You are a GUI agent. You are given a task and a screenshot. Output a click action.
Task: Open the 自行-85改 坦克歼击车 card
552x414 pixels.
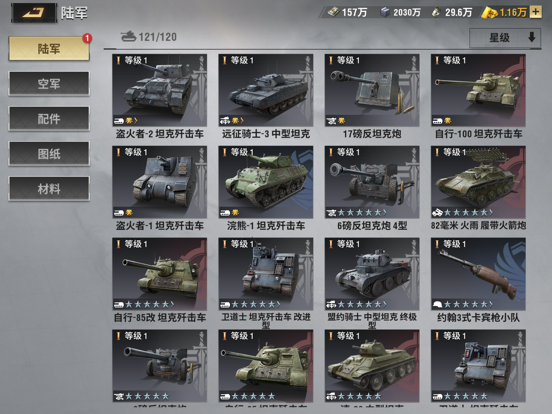pos(159,281)
